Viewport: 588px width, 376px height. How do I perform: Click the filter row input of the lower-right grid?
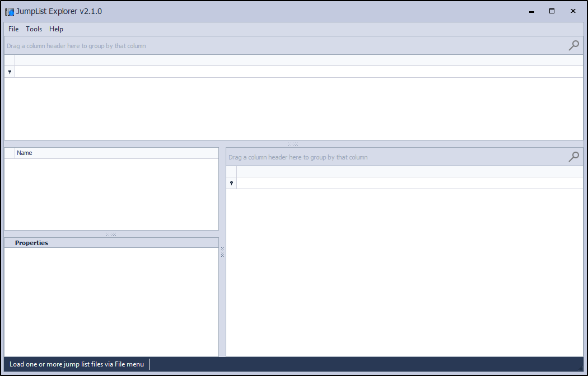pyautogui.click(x=410, y=183)
